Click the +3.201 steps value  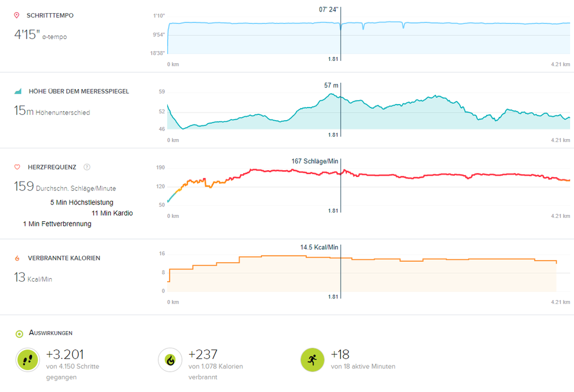tap(65, 354)
